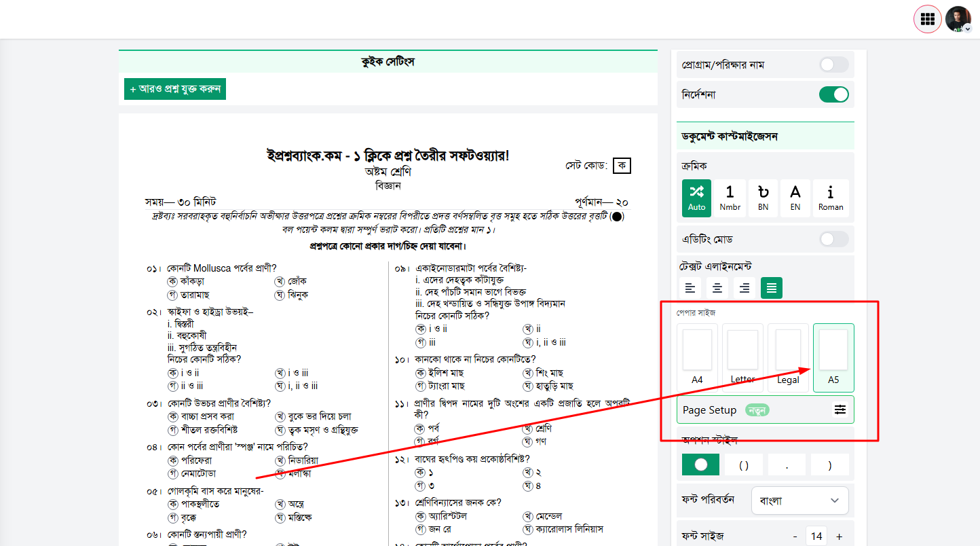This screenshot has height=546, width=980.
Task: Align text to the right
Action: (x=745, y=288)
